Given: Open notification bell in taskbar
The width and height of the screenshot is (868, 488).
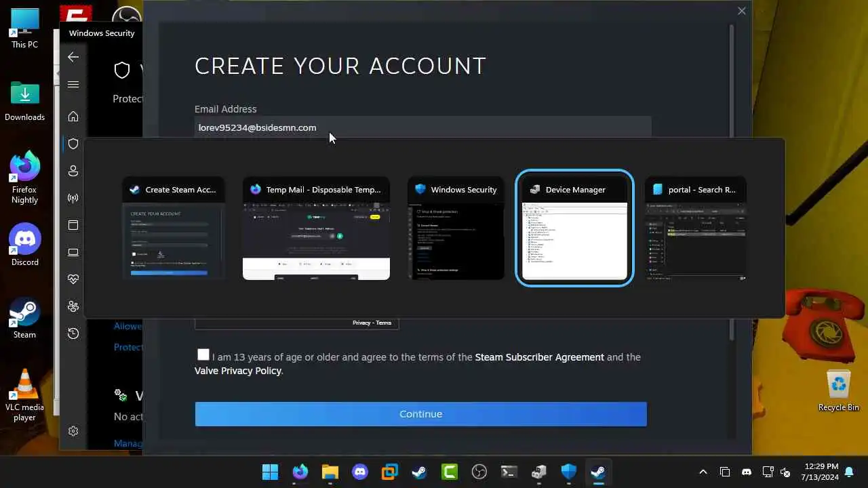Looking at the screenshot, I should (849, 472).
